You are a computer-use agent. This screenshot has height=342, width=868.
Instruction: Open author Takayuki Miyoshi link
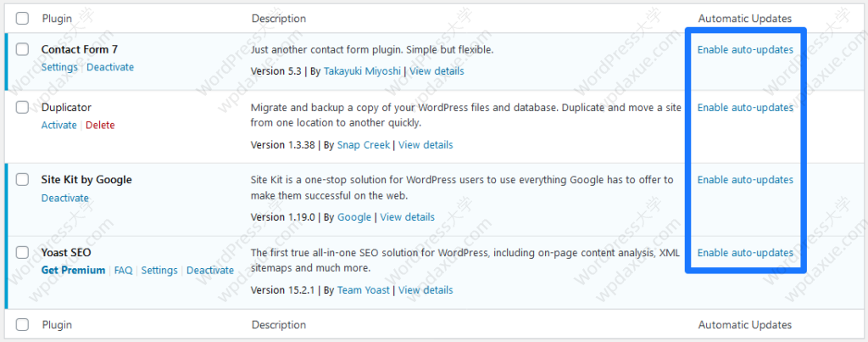point(363,71)
